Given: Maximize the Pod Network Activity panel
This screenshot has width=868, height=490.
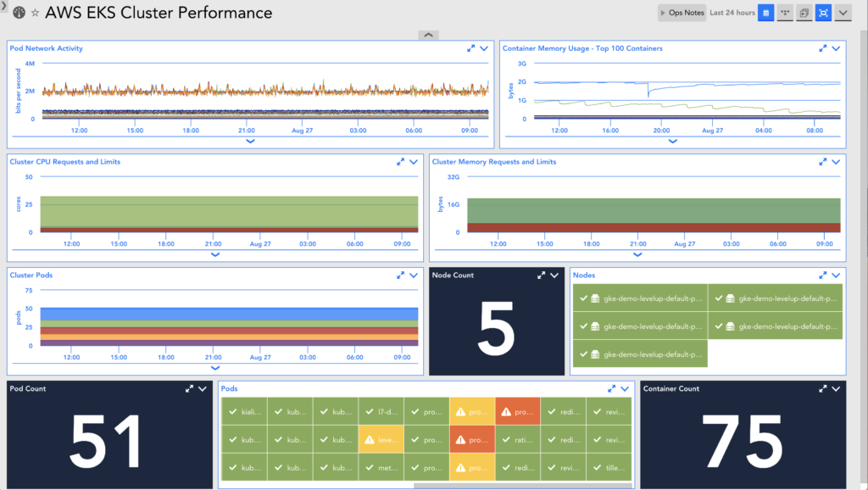Looking at the screenshot, I should pyautogui.click(x=471, y=48).
